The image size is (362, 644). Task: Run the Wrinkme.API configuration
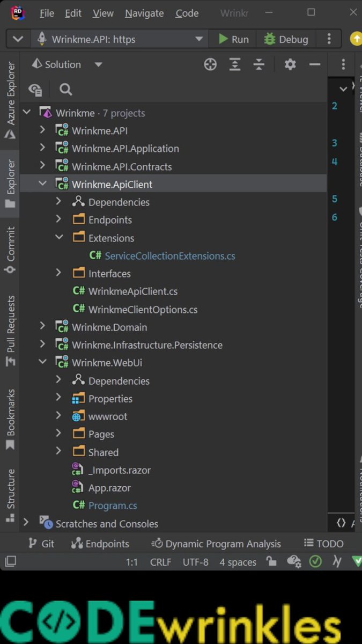(x=233, y=39)
